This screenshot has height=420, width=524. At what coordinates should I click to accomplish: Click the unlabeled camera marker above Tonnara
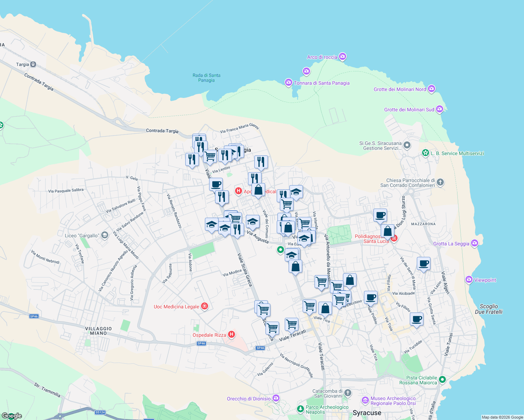tap(306, 71)
